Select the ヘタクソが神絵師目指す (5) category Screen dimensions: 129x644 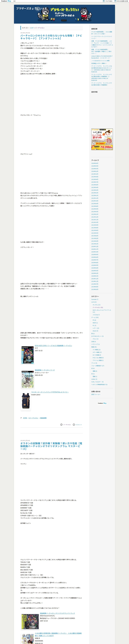pyautogui.click(x=99, y=384)
